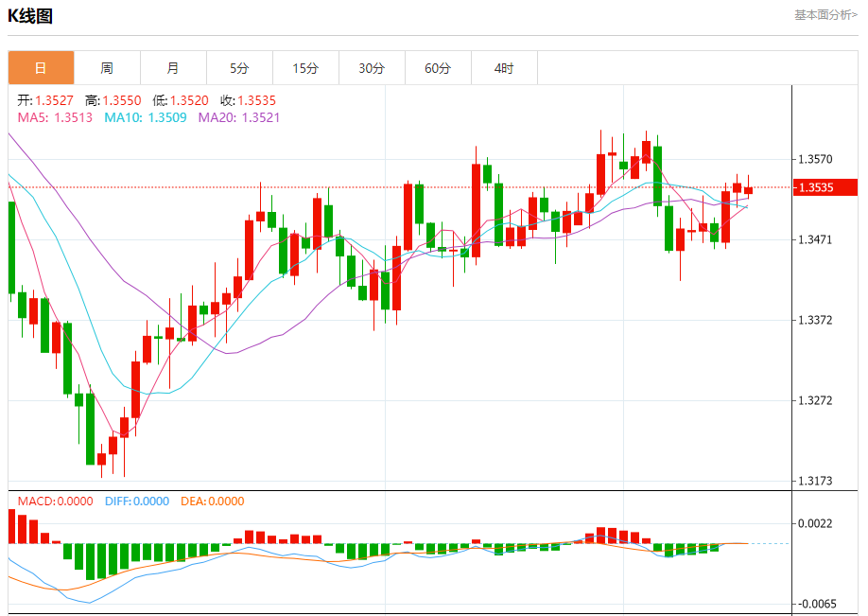Switch to the 4时 interval tab

point(504,68)
